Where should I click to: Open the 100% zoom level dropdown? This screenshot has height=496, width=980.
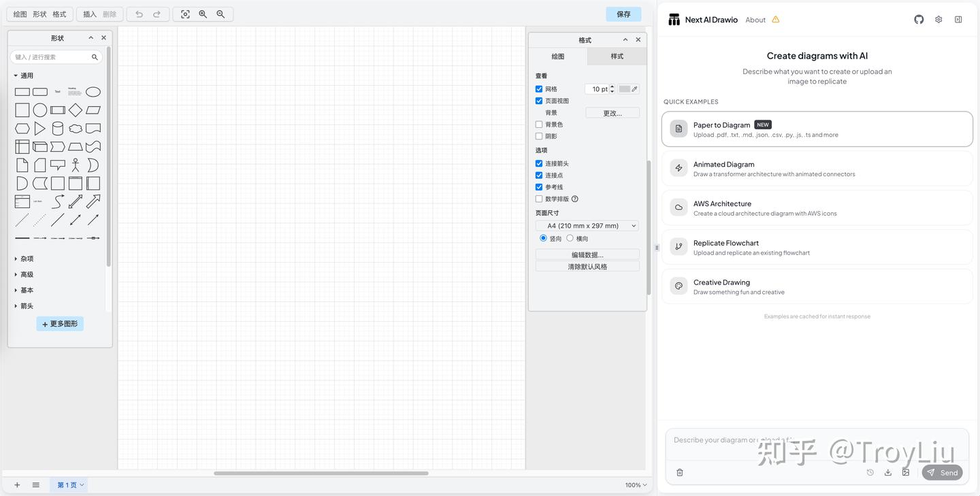tap(636, 485)
